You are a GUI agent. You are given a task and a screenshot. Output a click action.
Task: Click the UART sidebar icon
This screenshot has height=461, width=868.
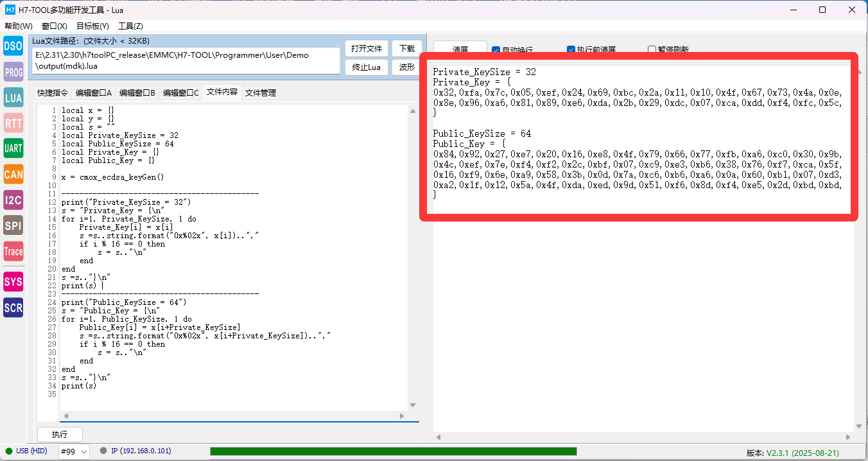coord(13,149)
